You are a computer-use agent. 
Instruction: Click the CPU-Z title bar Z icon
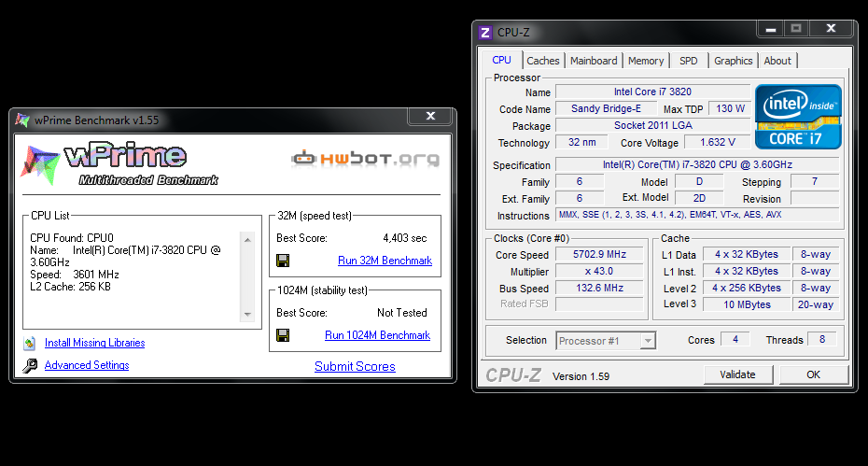click(x=485, y=32)
